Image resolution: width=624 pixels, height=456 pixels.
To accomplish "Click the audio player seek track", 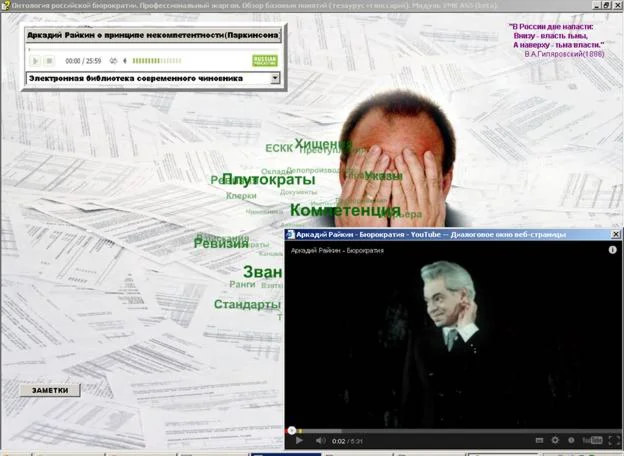I will [153, 50].
